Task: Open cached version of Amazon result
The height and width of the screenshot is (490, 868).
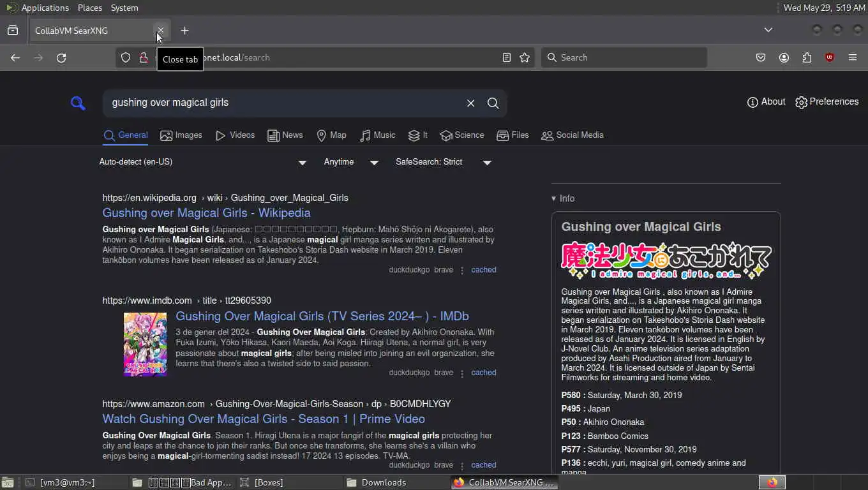Action: [484, 465]
